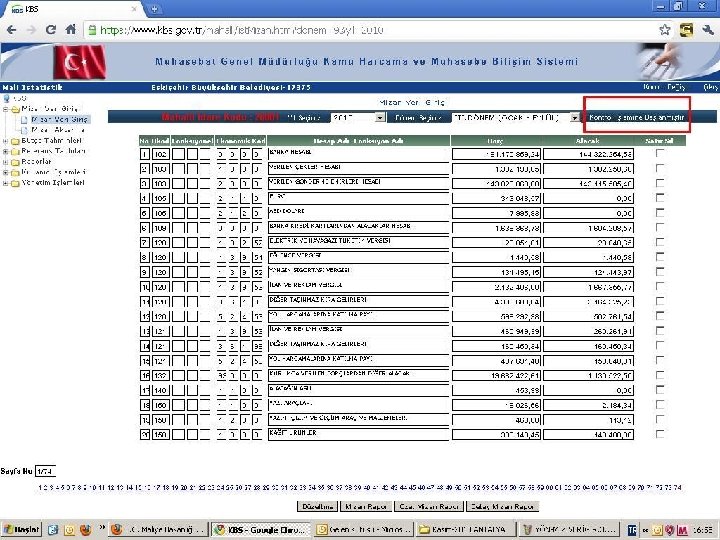Go back with the browser back arrow
This screenshot has height=540, width=720.
11,30
